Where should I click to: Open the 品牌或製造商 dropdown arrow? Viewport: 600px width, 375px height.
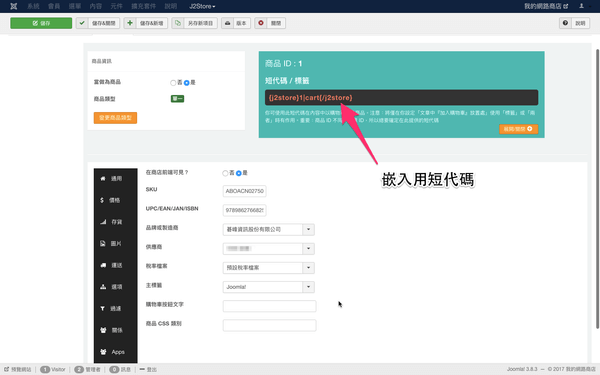[308, 229]
